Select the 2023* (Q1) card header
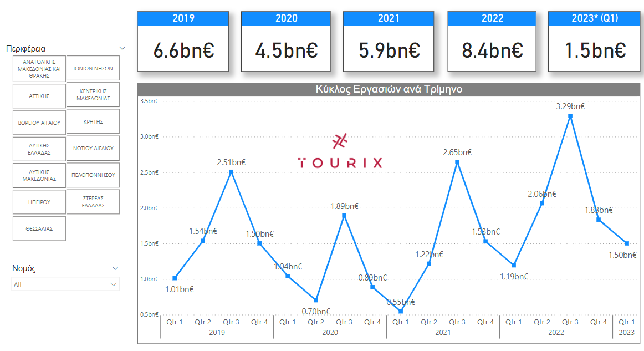Screen dimensions: 644x351 pos(595,18)
